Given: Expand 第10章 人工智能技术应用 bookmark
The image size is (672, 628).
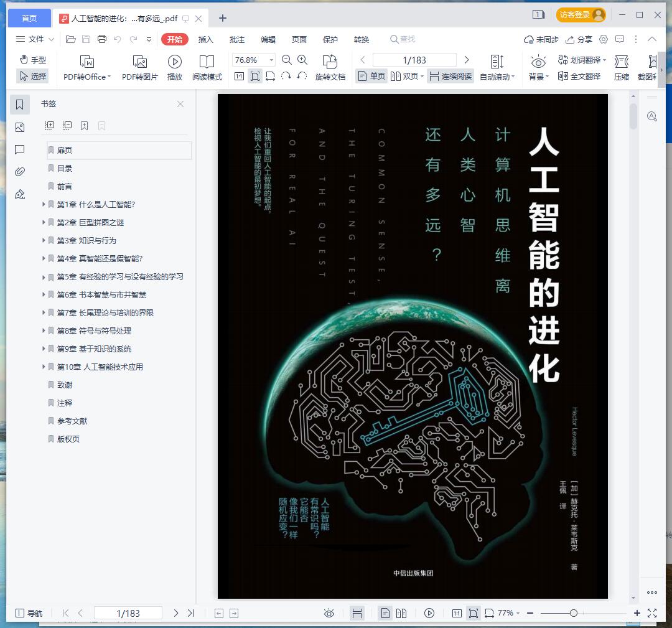Looking at the screenshot, I should coord(44,367).
